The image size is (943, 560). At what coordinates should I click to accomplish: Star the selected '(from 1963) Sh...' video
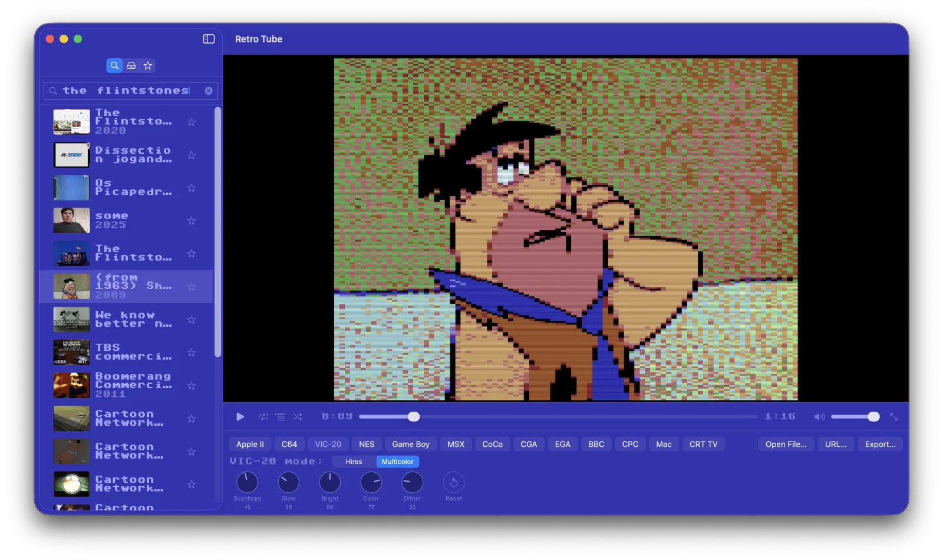192,287
